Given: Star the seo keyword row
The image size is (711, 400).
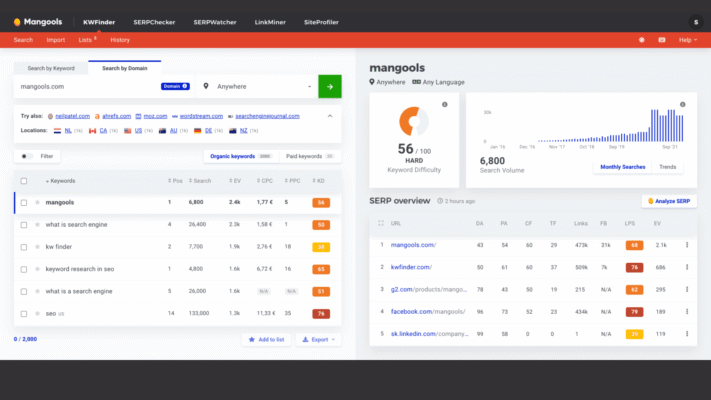Looking at the screenshot, I should click(x=37, y=313).
